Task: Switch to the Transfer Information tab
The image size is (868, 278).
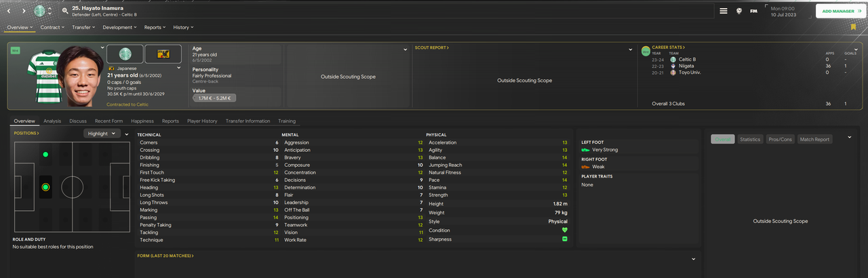Action: pos(248,121)
